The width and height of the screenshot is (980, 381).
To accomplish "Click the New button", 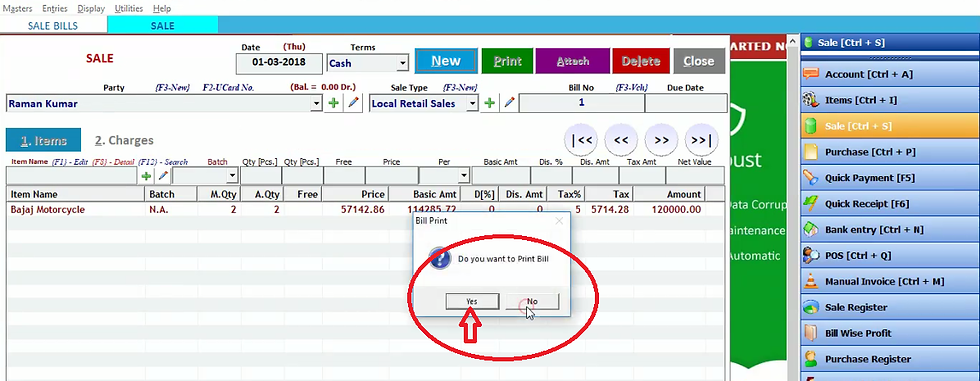I will 446,61.
